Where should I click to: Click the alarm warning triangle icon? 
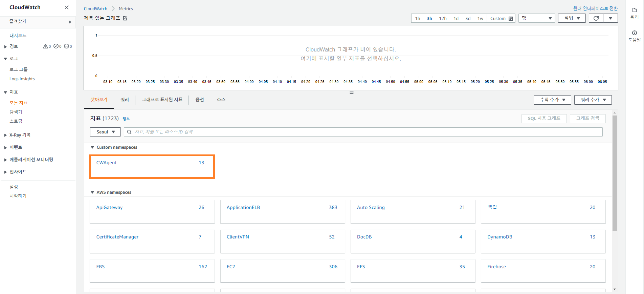coord(46,46)
